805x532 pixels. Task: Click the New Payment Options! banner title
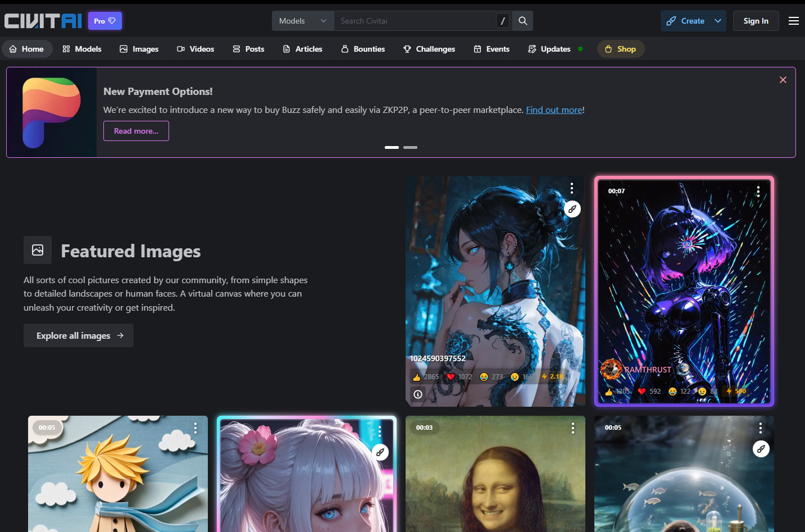158,92
